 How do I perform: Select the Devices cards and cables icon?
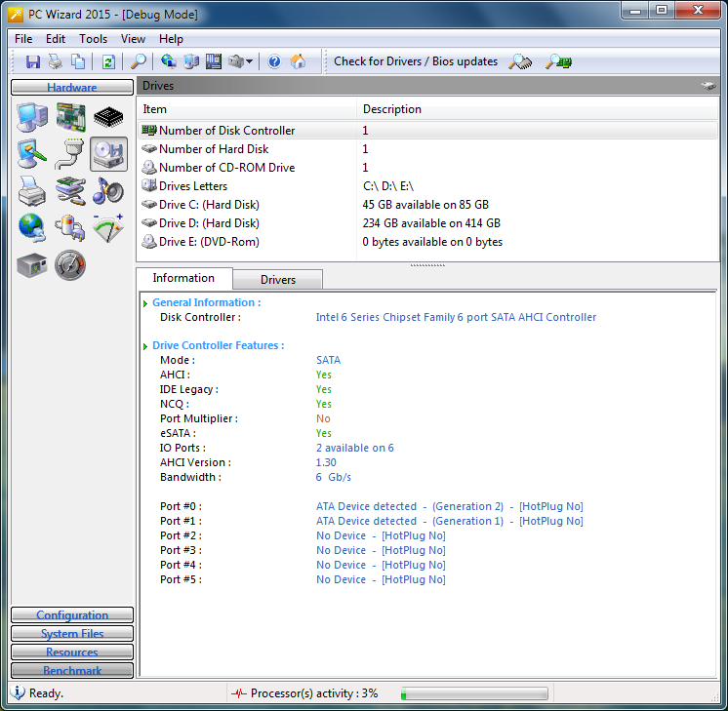coord(70,191)
